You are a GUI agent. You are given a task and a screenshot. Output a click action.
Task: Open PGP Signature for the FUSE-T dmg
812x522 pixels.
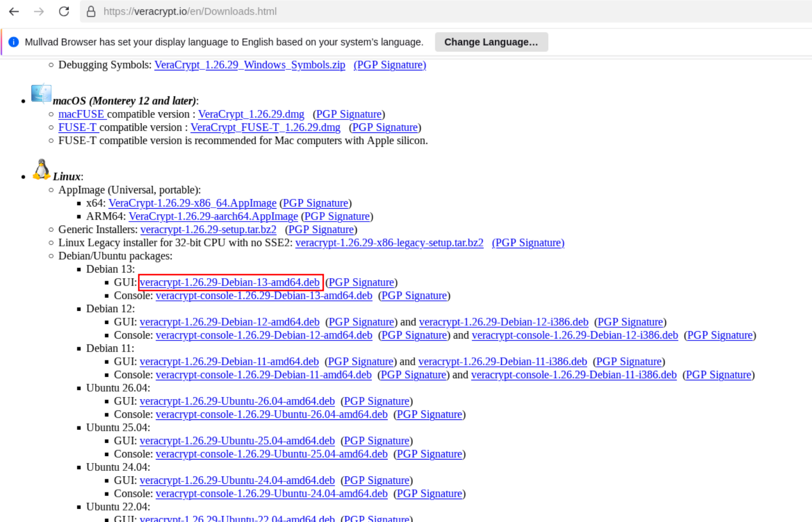(x=385, y=127)
